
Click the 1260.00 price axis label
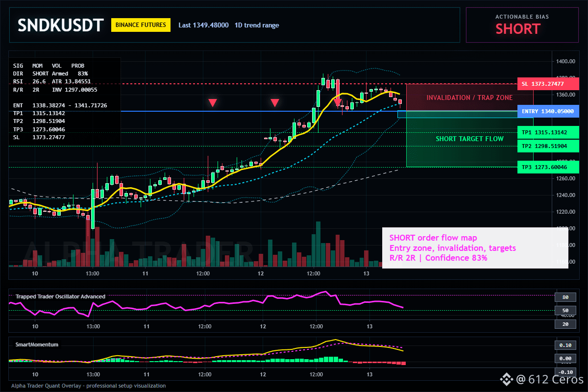click(564, 178)
